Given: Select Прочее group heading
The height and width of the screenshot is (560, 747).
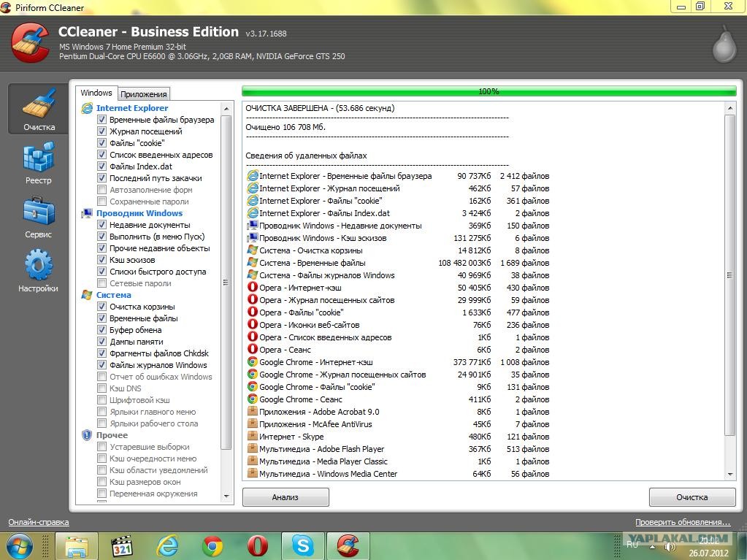Looking at the screenshot, I should click(x=112, y=435).
